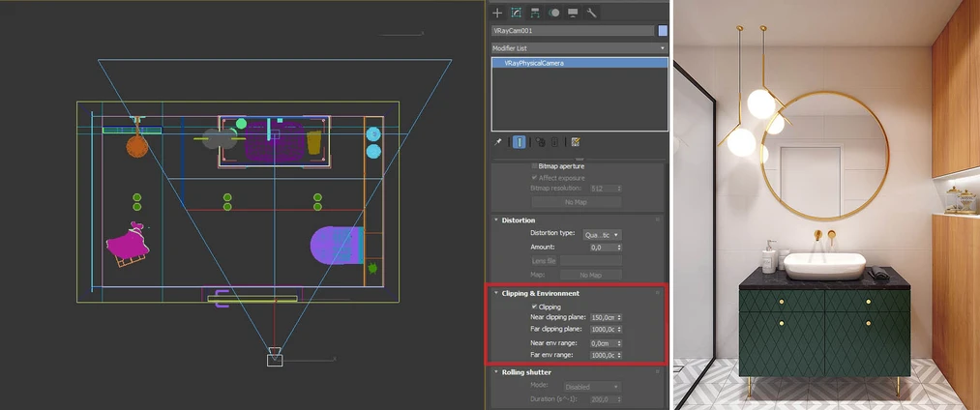Open the Hierarchy panel tab
Image resolution: width=980 pixels, height=410 pixels.
(535, 13)
